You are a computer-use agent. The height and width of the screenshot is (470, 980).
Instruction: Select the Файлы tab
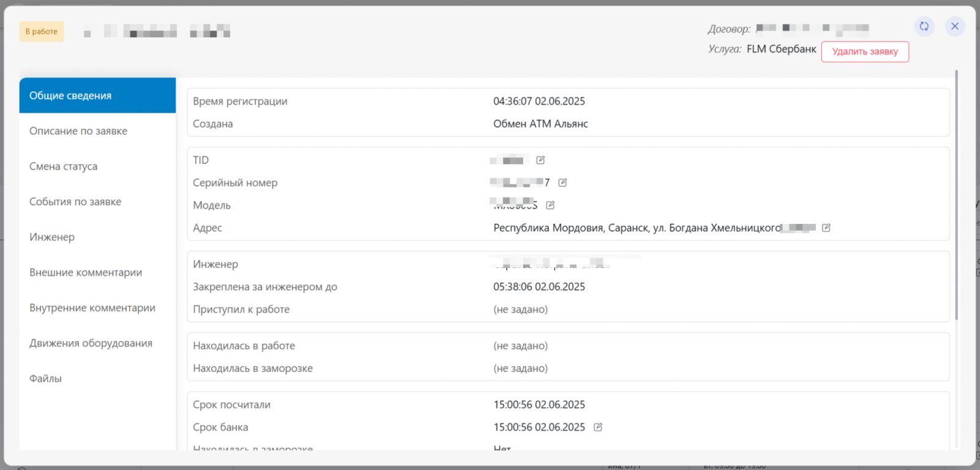[x=45, y=379]
